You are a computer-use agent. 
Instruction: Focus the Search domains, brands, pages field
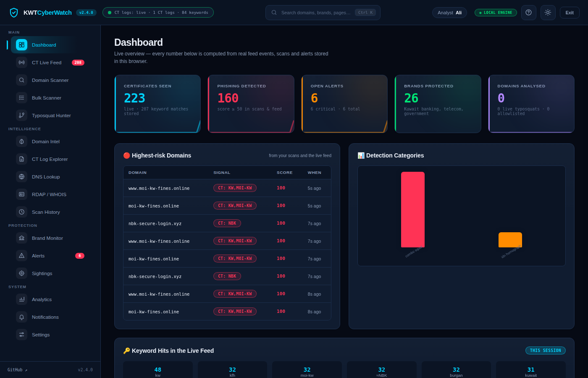[x=323, y=13]
